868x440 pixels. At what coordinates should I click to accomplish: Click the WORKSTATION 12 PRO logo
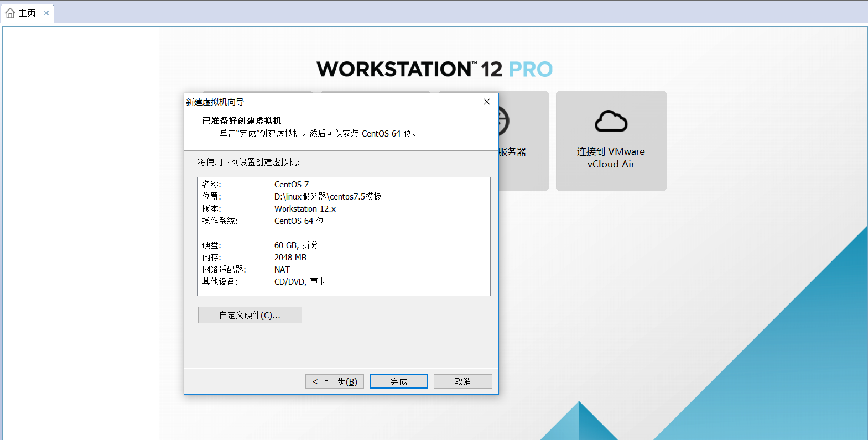pos(435,69)
